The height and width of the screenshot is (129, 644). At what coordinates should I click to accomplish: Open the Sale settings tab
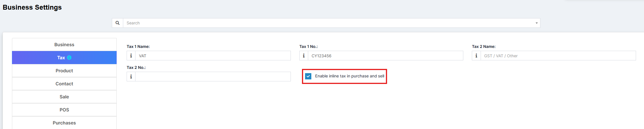pyautogui.click(x=64, y=97)
